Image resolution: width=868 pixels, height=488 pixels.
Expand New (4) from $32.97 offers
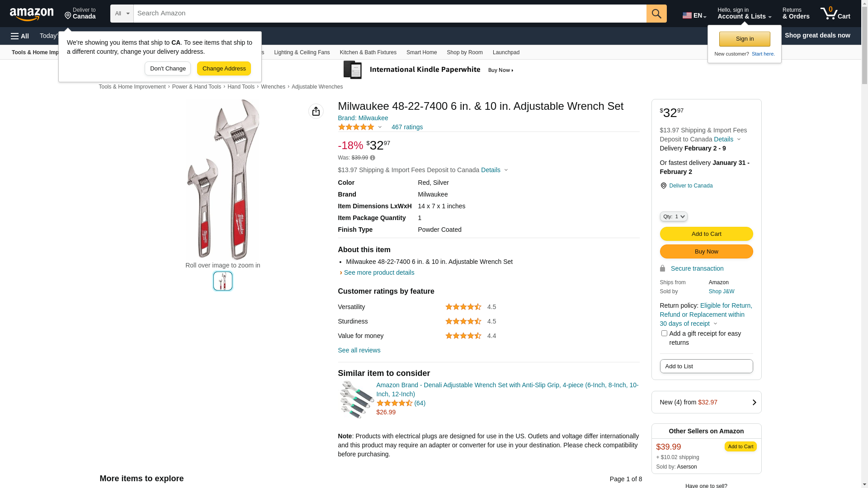(706, 402)
